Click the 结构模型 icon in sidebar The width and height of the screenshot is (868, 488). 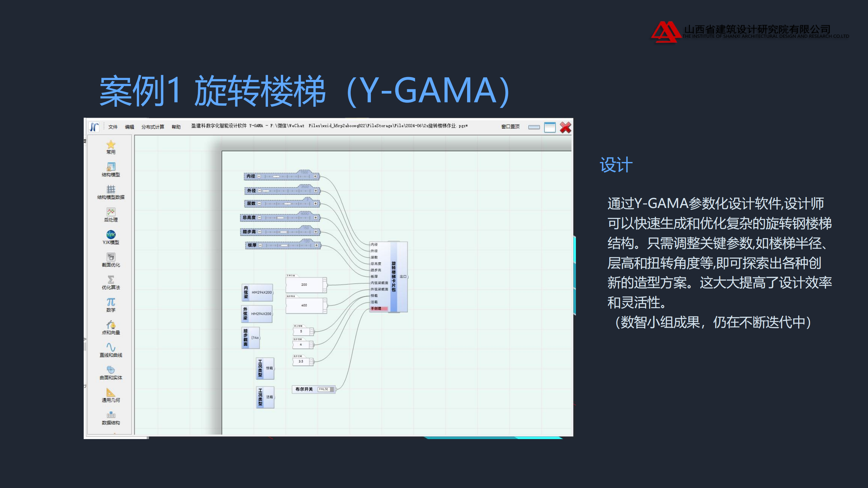point(109,172)
